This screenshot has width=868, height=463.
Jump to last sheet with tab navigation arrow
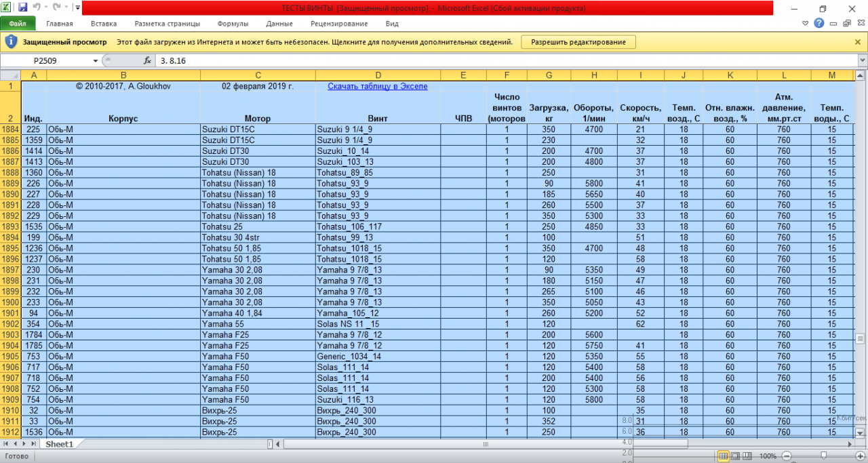34,443
